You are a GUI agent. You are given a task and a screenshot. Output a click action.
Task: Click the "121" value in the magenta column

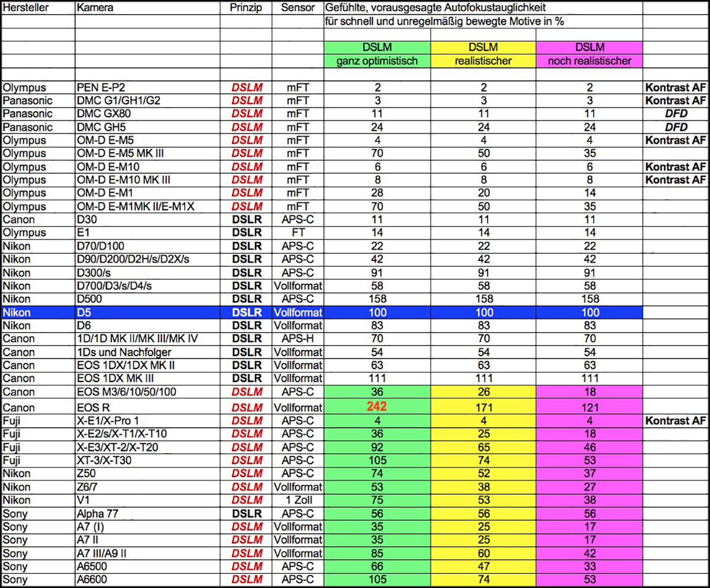(x=589, y=408)
